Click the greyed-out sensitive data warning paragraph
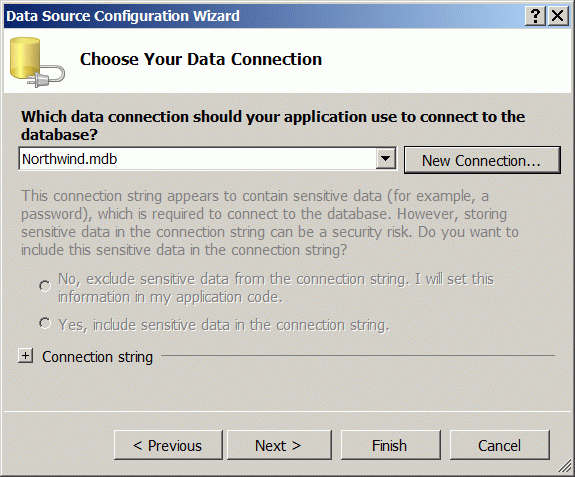The width and height of the screenshot is (575, 477). [270, 223]
